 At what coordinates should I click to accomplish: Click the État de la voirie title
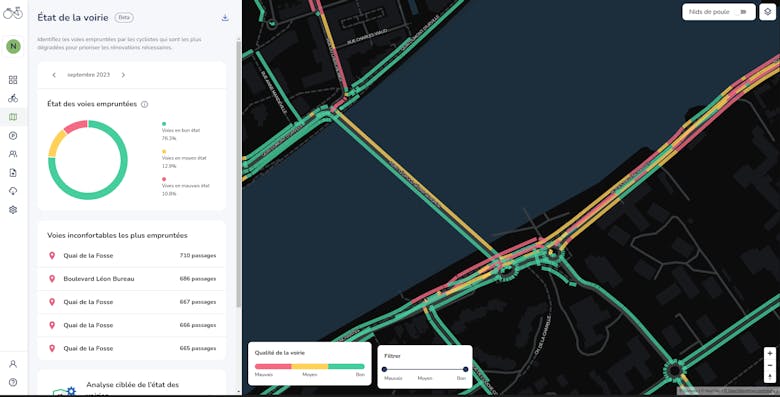73,17
